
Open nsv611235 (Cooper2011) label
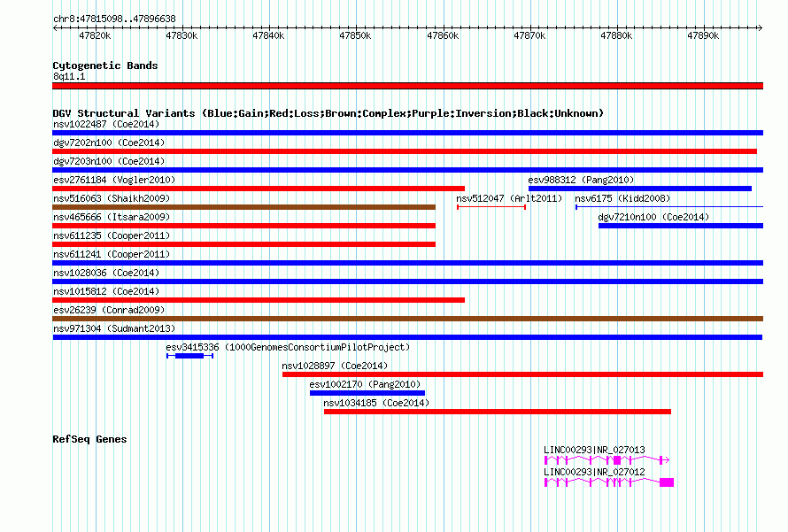pyautogui.click(x=112, y=235)
